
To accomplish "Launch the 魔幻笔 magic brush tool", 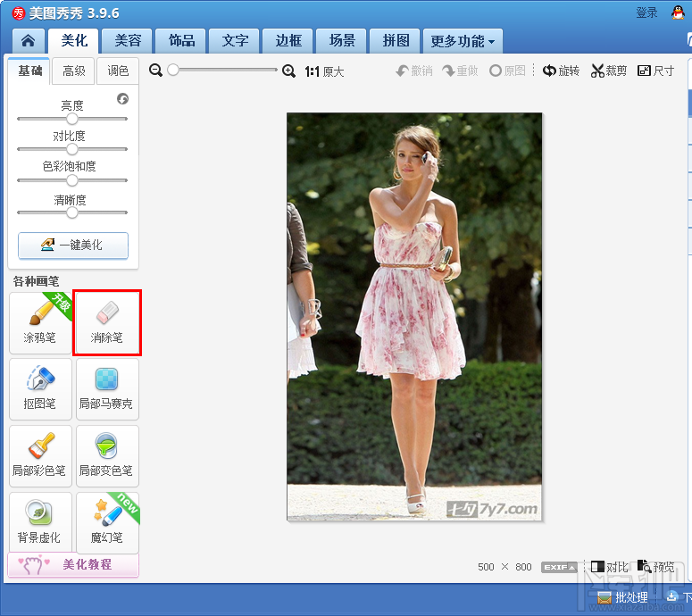I will point(106,522).
